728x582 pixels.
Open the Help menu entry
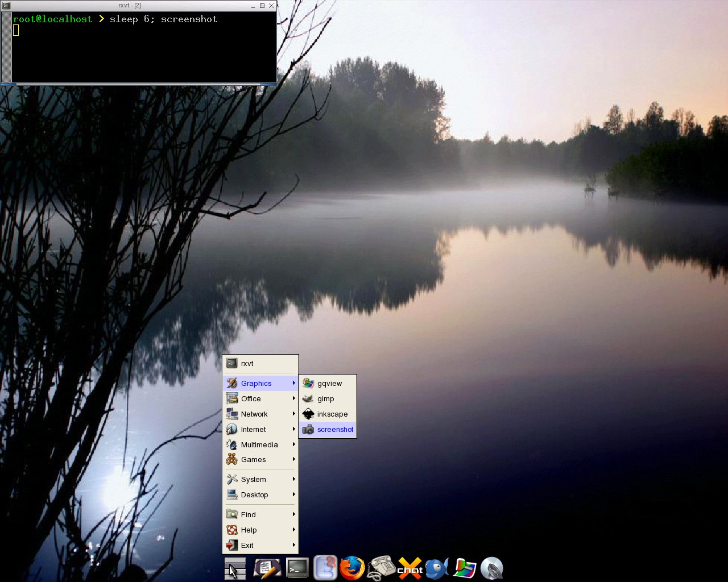pos(260,530)
